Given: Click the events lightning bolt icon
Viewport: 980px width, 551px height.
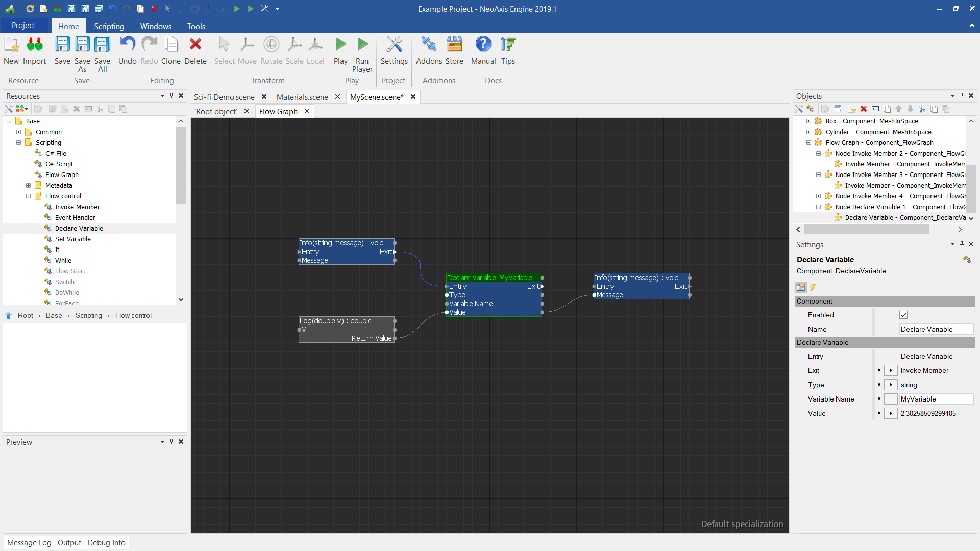Looking at the screenshot, I should (813, 288).
